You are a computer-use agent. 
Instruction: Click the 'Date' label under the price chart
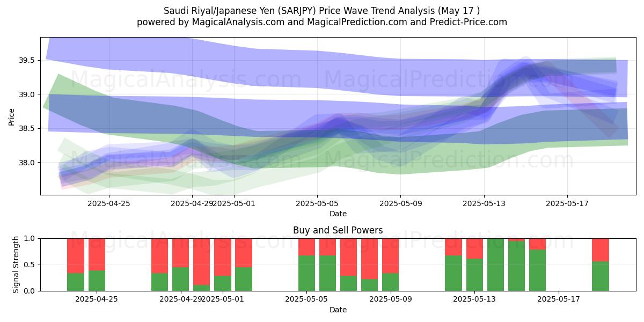coord(338,214)
